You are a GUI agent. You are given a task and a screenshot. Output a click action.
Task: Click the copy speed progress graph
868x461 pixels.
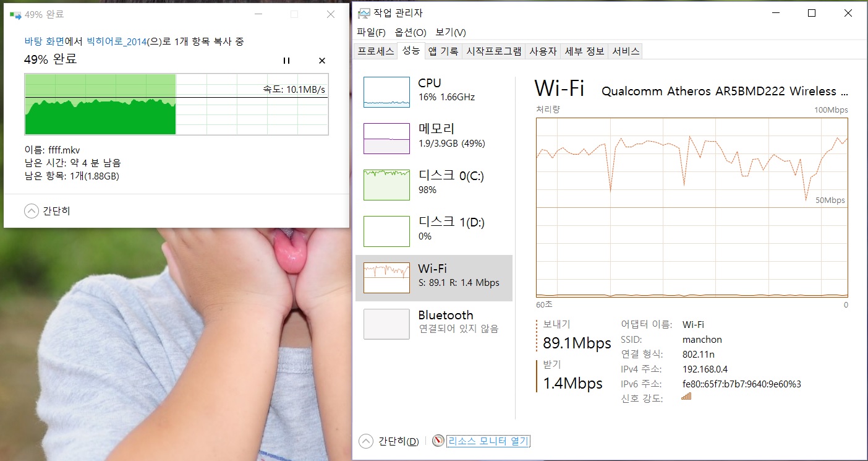(x=176, y=104)
